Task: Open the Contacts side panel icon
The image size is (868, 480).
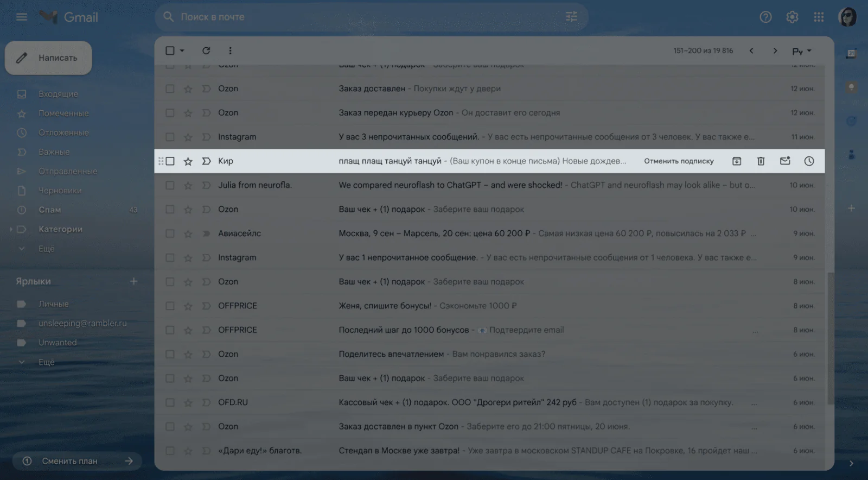Action: click(x=851, y=155)
